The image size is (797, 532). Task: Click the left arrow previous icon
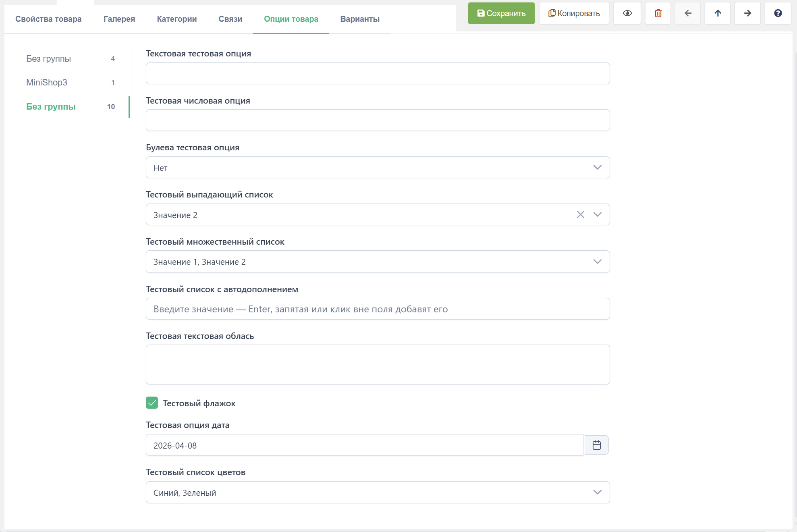[x=688, y=13]
